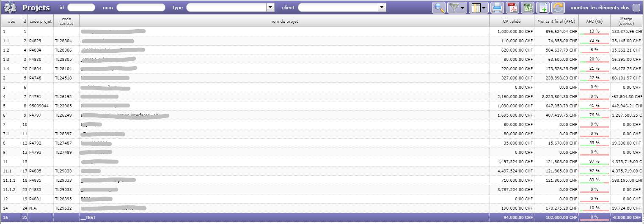Click amount 3,787,524.00 CHF
Screen dimensions: 644x224
(515, 190)
